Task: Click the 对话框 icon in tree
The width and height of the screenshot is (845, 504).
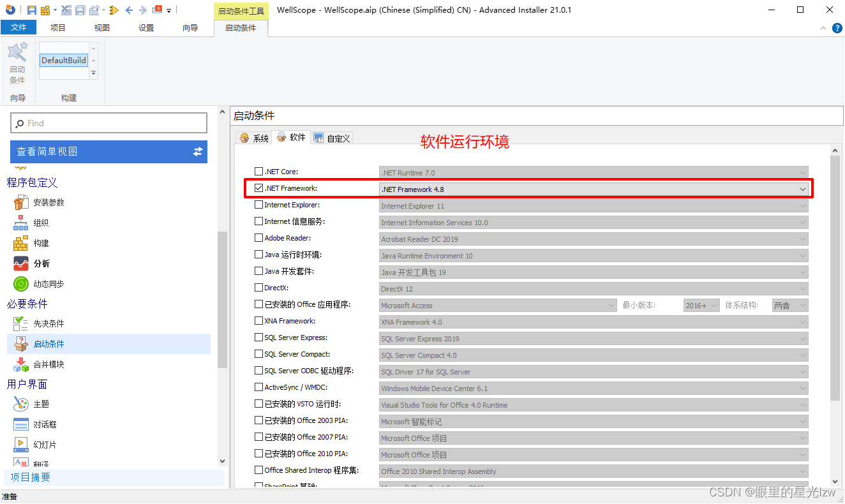Action: tap(21, 424)
